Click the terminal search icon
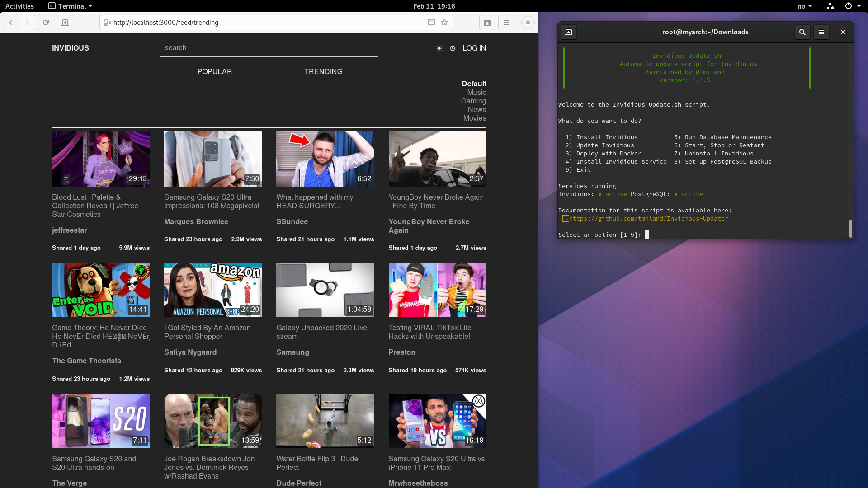This screenshot has width=868, height=488. click(x=802, y=32)
